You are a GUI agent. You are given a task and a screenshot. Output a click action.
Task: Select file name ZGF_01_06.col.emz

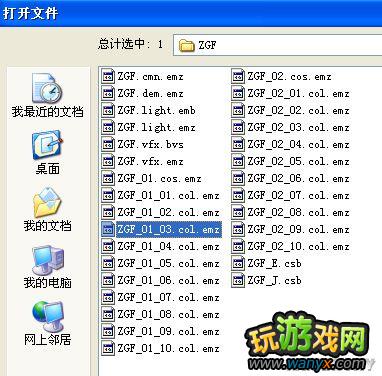point(168,281)
